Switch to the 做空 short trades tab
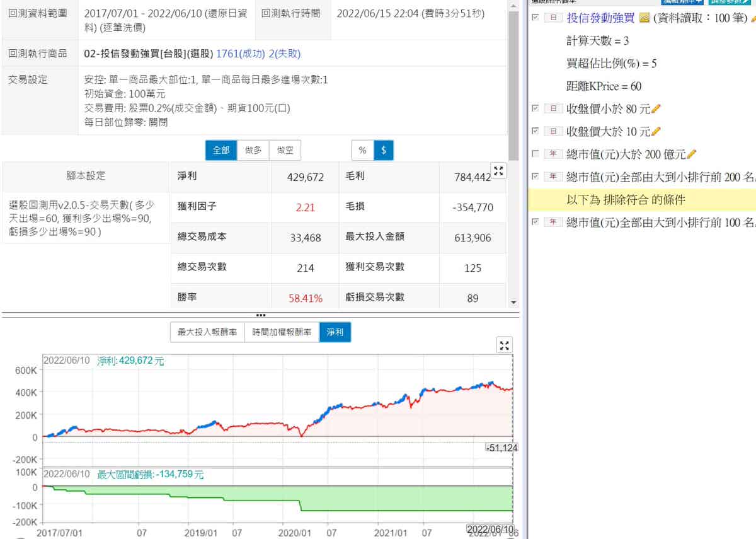756x539 pixels. coord(285,150)
